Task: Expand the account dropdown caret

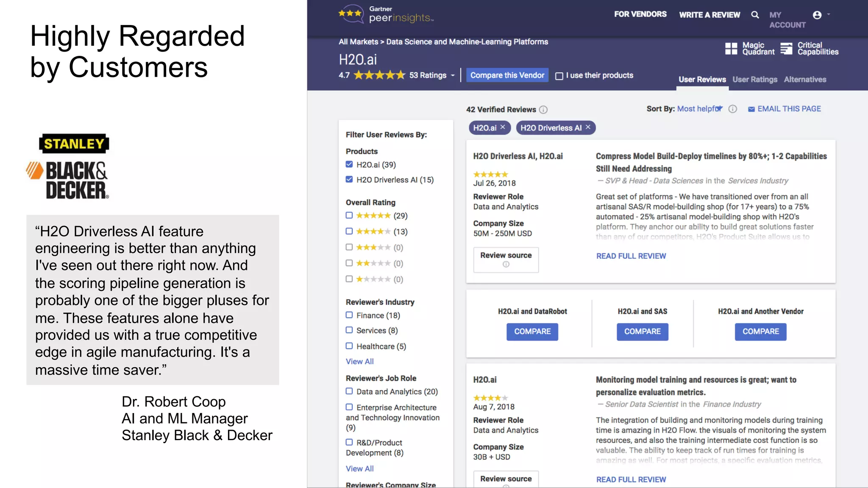Action: 829,14
